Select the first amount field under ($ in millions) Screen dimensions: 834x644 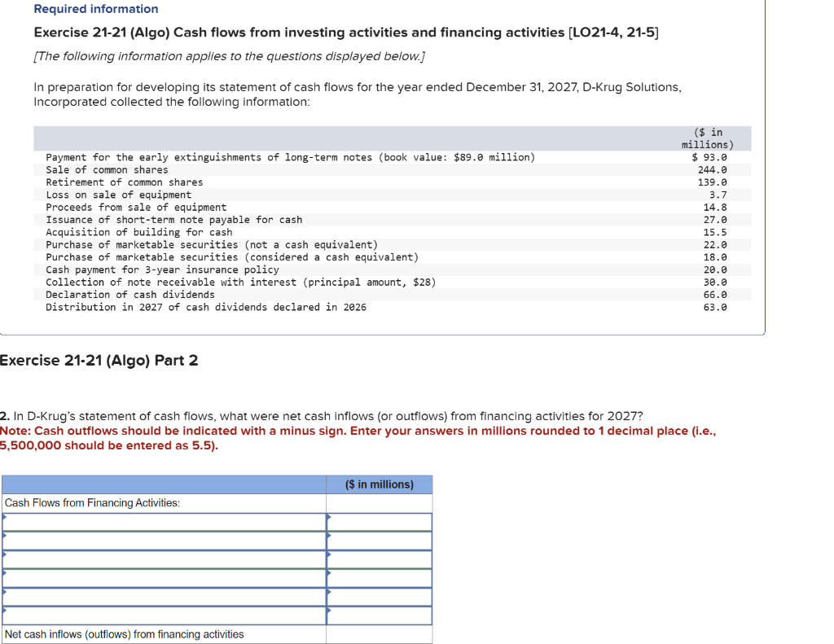pyautogui.click(x=380, y=522)
